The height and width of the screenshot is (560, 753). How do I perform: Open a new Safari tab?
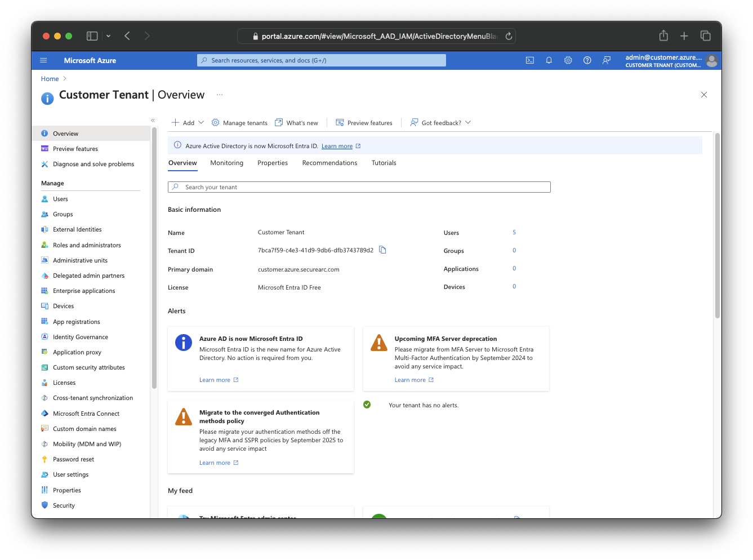pyautogui.click(x=684, y=36)
